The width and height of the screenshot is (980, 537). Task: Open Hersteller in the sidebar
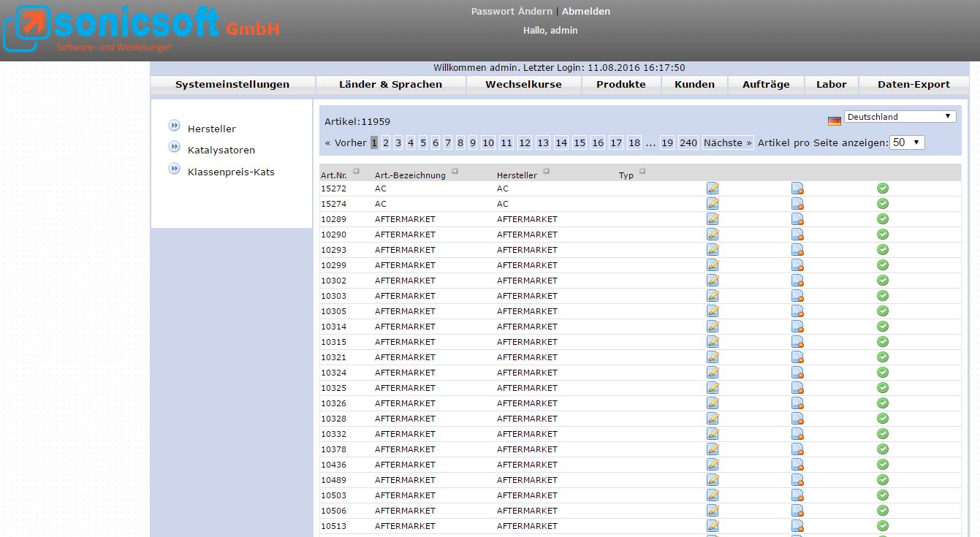212,129
